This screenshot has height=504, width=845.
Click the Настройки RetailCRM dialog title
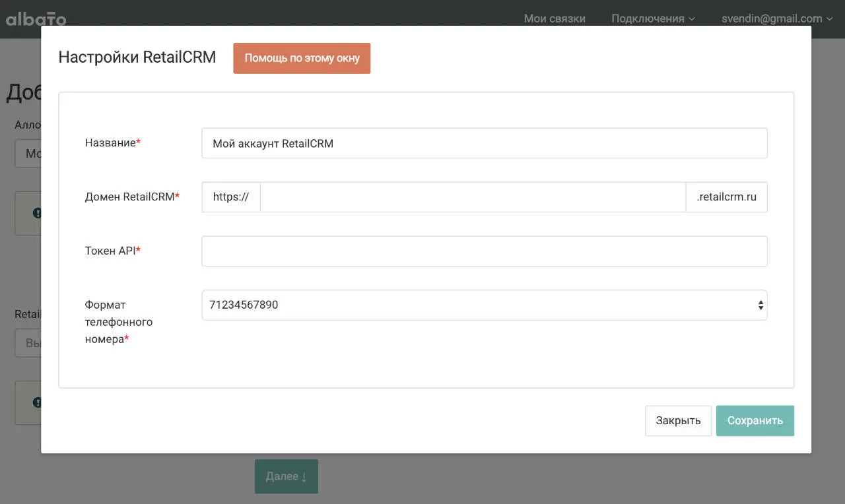point(137,57)
